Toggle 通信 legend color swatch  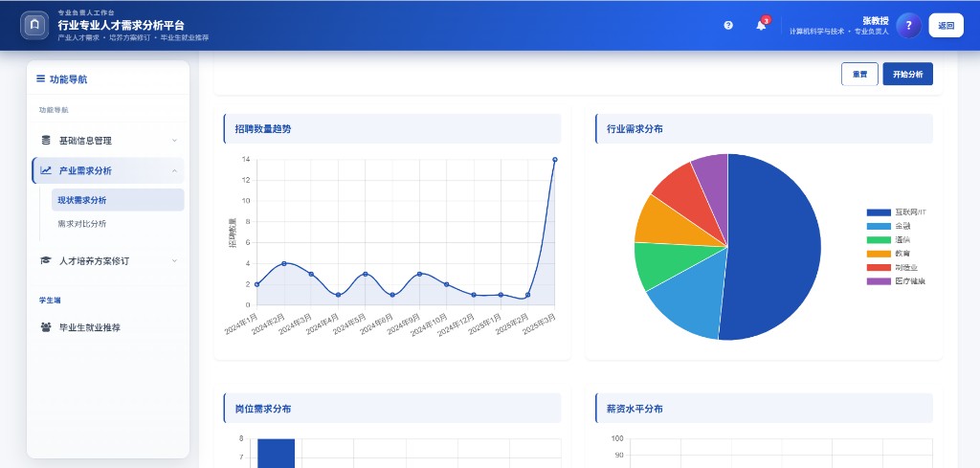[x=879, y=240]
